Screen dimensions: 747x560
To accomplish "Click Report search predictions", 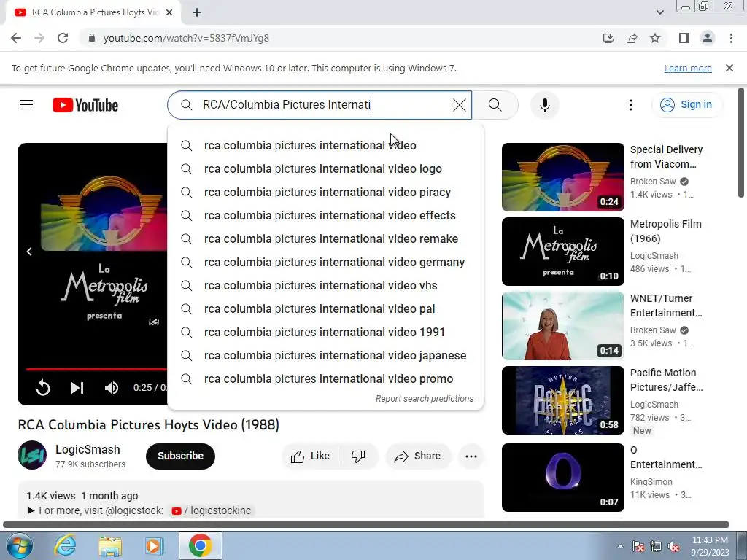I will 425,399.
